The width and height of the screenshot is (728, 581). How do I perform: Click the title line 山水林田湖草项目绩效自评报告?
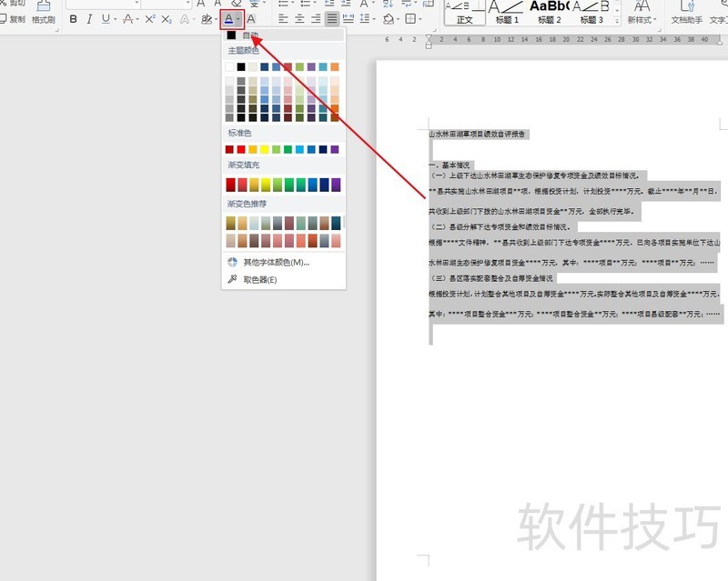(x=477, y=135)
